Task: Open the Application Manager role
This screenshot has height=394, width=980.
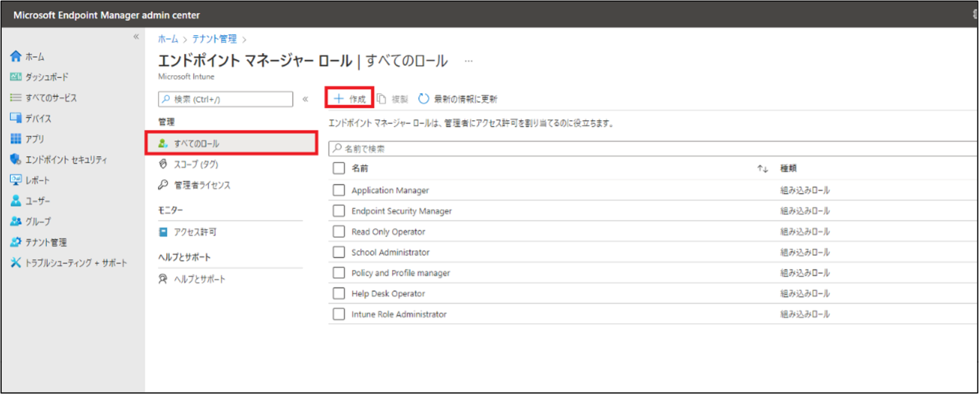Action: tap(390, 190)
